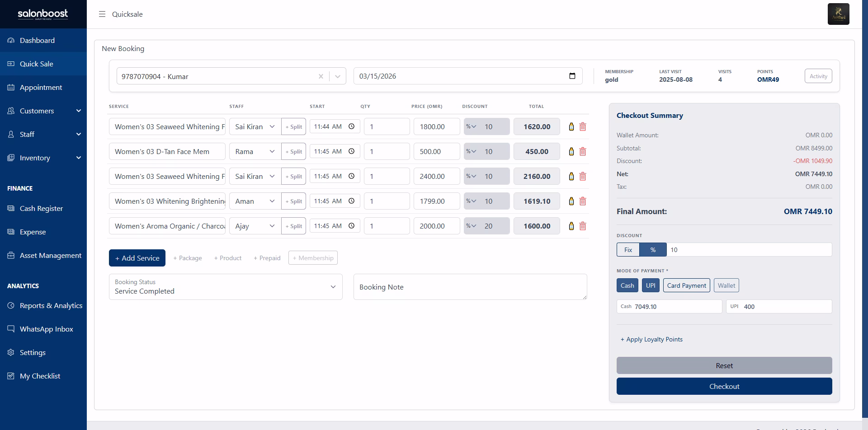Open discount type dropdown for 1800.00 row
The height and width of the screenshot is (430, 868).
click(472, 126)
